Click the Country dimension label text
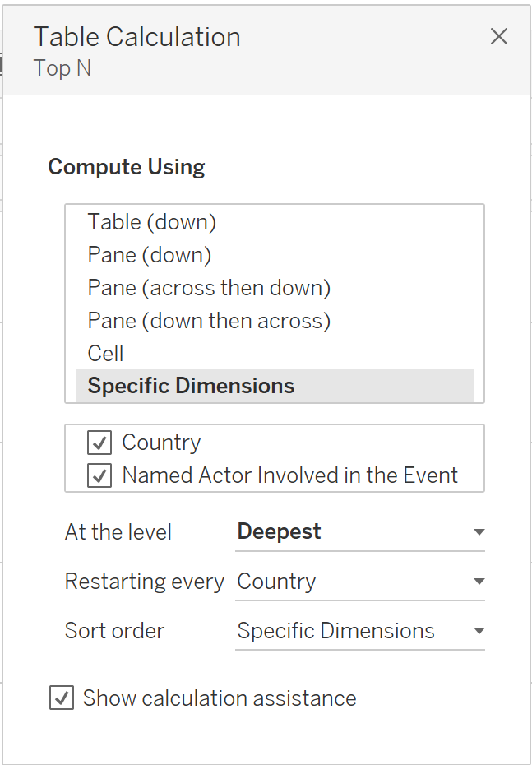Image resolution: width=532 pixels, height=765 pixels. [x=161, y=443]
